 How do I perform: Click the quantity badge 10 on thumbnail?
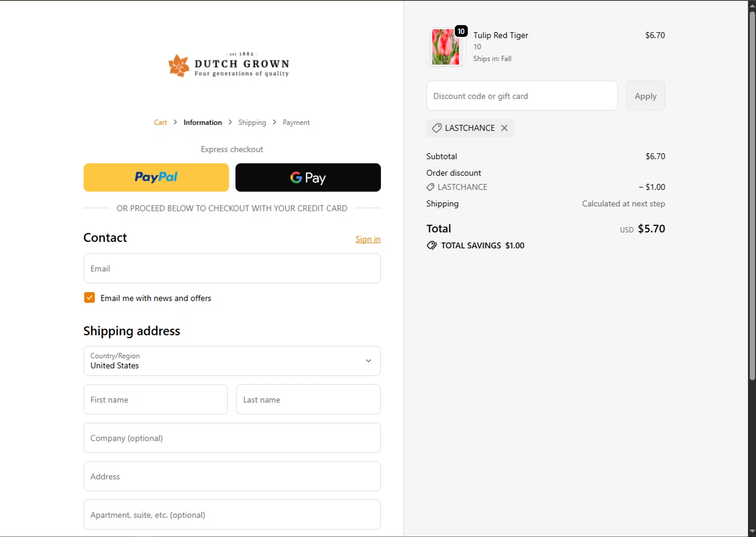click(x=461, y=31)
